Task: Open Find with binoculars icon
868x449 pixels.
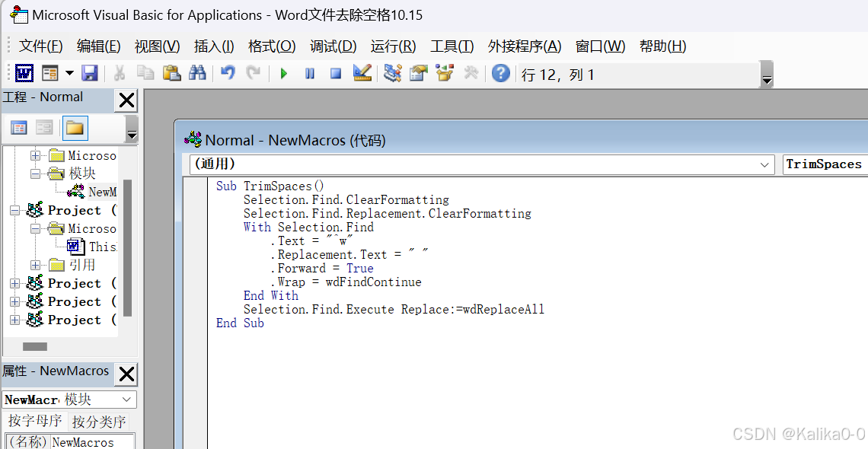Action: 198,73
